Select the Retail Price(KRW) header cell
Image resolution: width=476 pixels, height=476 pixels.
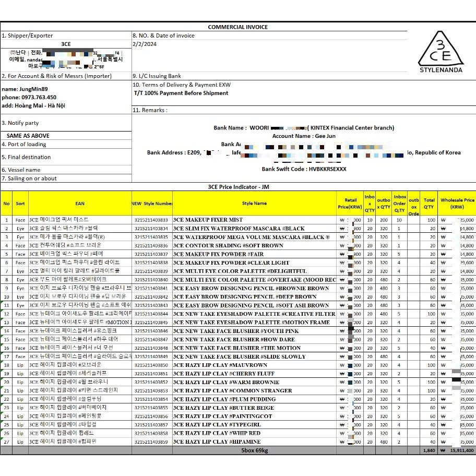(350, 204)
